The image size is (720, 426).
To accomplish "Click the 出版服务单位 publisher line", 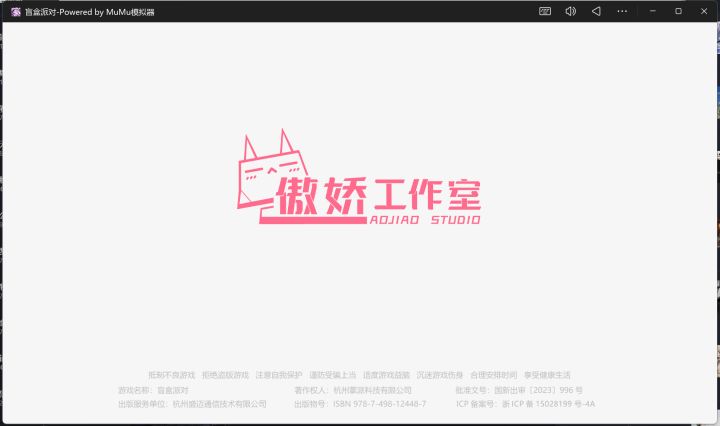I will coord(192,404).
